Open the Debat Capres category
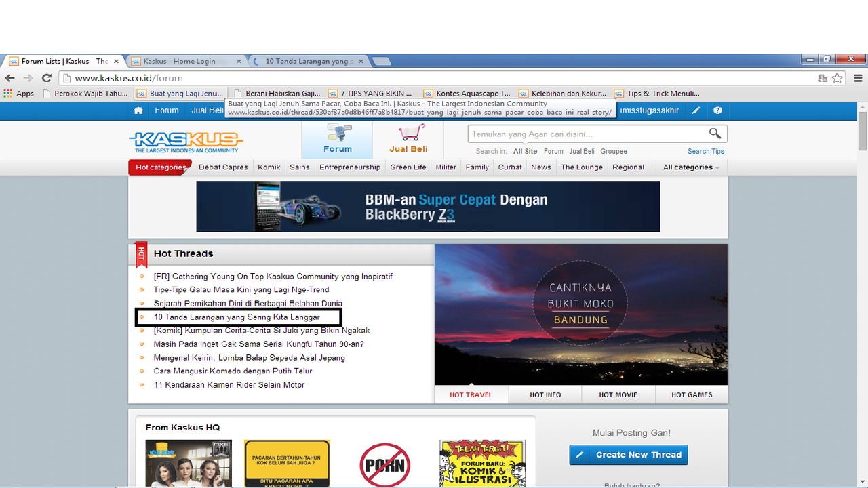The height and width of the screenshot is (488, 868). tap(223, 167)
